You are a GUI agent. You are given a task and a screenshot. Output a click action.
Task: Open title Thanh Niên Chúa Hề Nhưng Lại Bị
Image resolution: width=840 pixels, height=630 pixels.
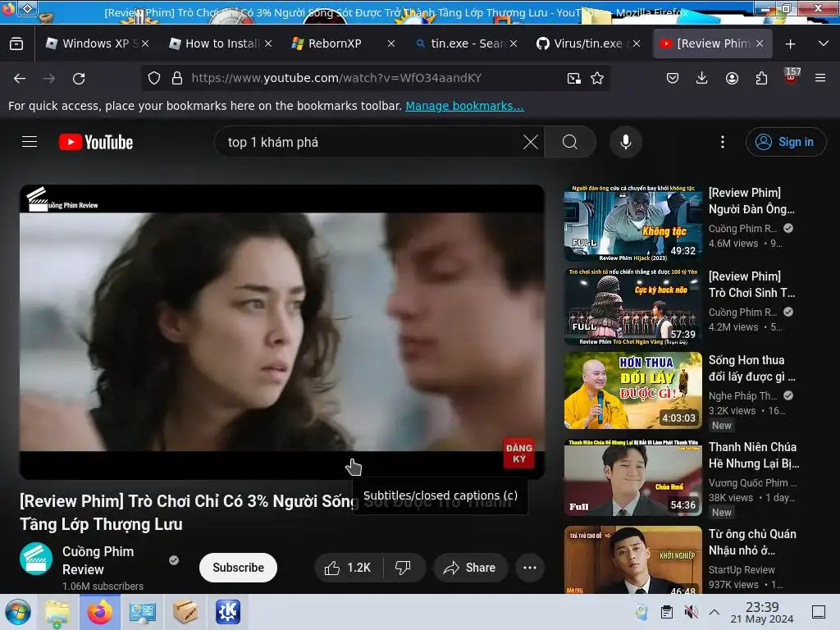coord(754,455)
